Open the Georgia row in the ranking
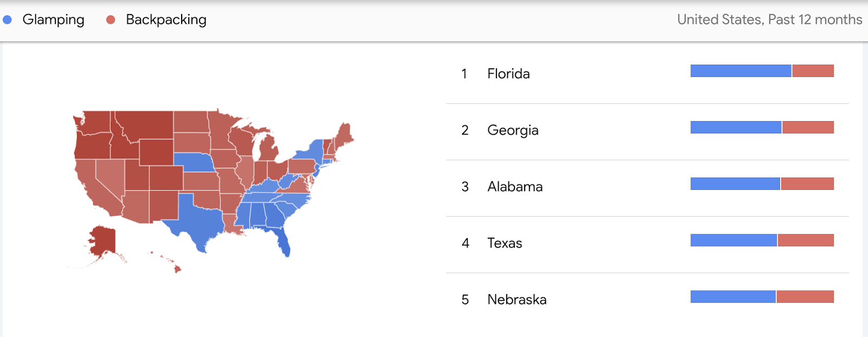 coord(647,130)
